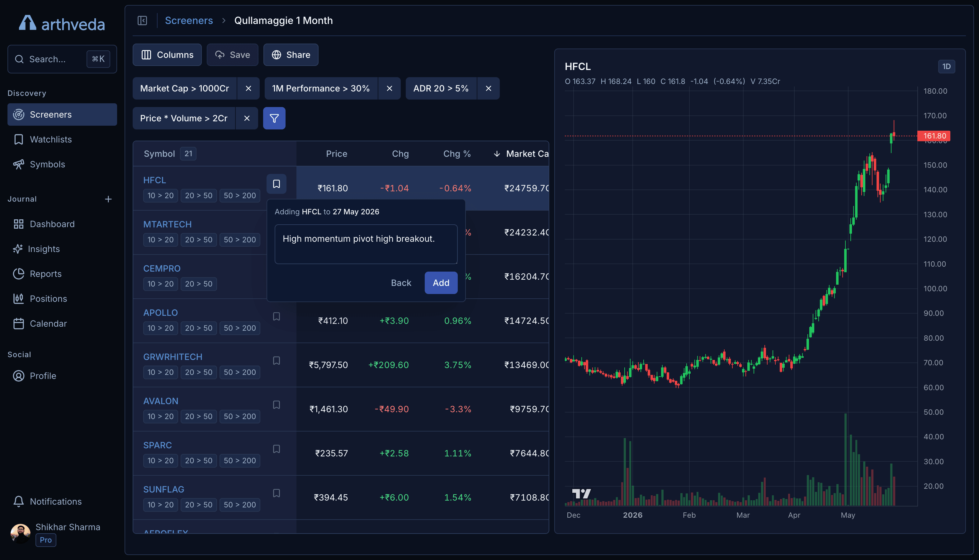Click Add to confirm adding HFCL
Screen dimensions: 979x560
pyautogui.click(x=441, y=283)
